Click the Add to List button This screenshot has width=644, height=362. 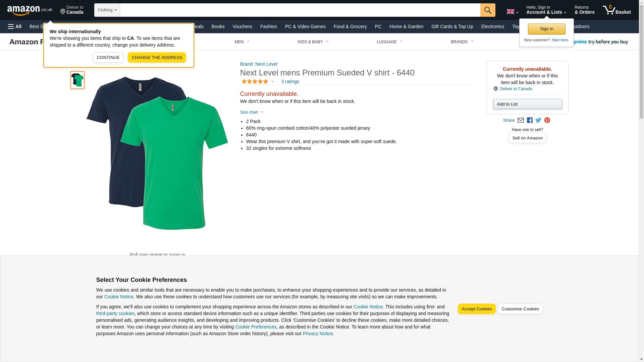(x=527, y=104)
